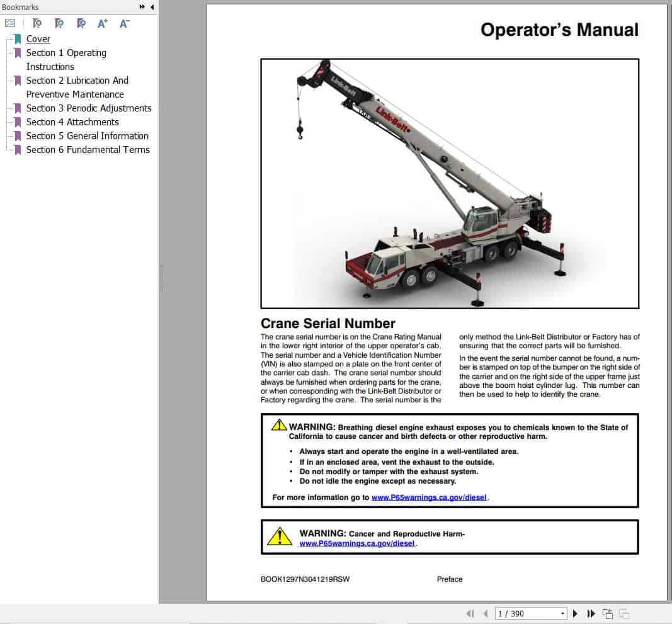672x624 pixels.
Task: Toggle panel expansion with double-arrow chevron
Action: tap(143, 7)
